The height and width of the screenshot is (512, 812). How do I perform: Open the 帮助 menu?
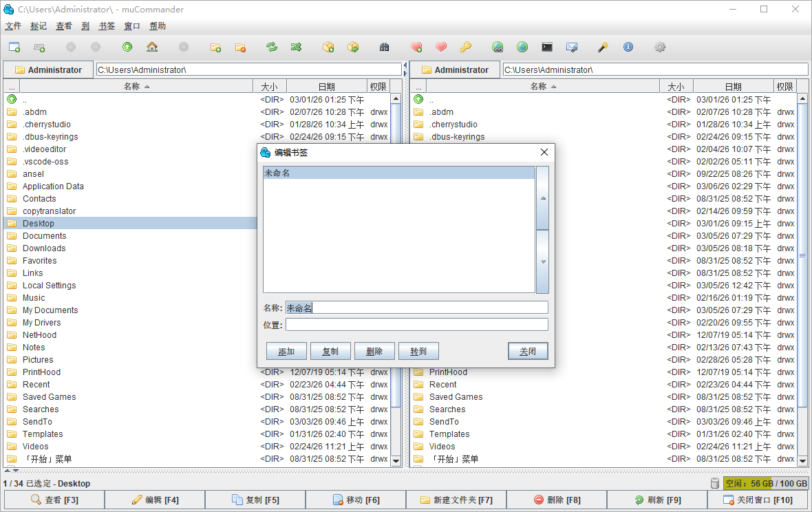coord(157,25)
